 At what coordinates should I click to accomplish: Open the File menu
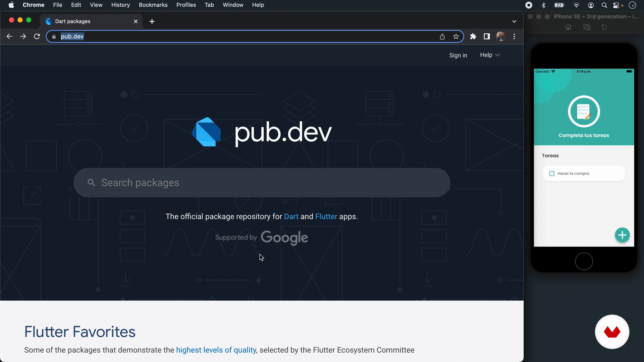pyautogui.click(x=58, y=5)
